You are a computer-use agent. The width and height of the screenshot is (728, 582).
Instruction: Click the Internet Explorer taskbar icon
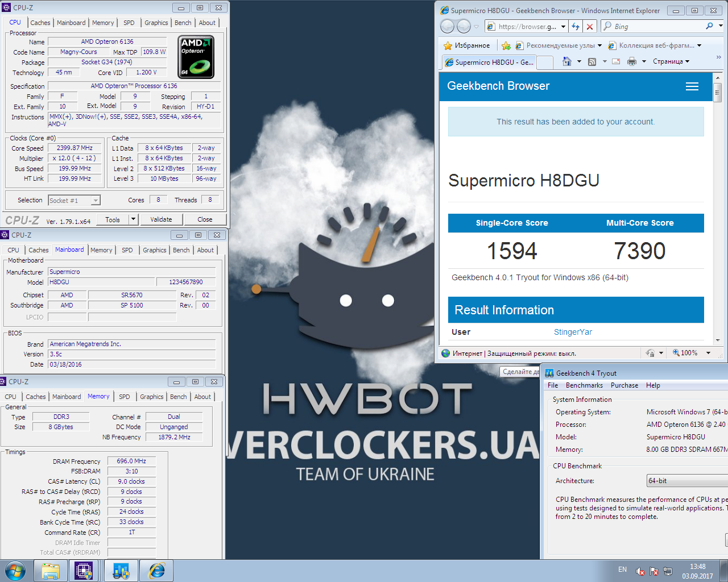(156, 571)
